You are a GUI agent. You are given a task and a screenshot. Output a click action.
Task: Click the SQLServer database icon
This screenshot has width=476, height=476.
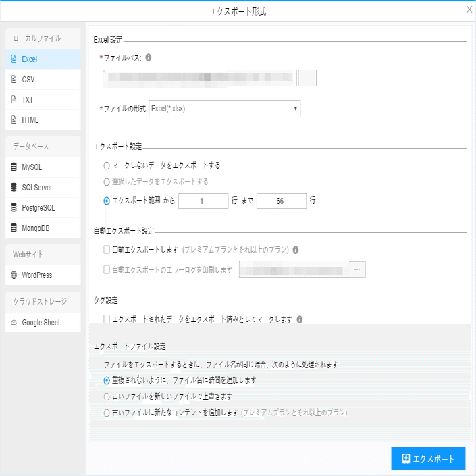coord(14,187)
